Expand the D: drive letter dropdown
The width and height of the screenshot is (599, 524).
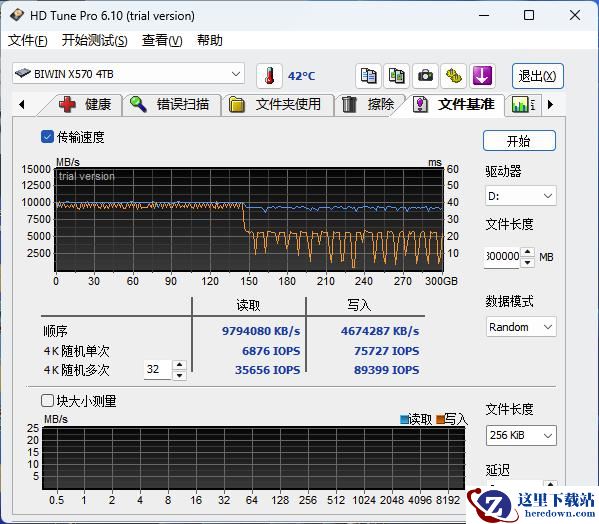(520, 196)
